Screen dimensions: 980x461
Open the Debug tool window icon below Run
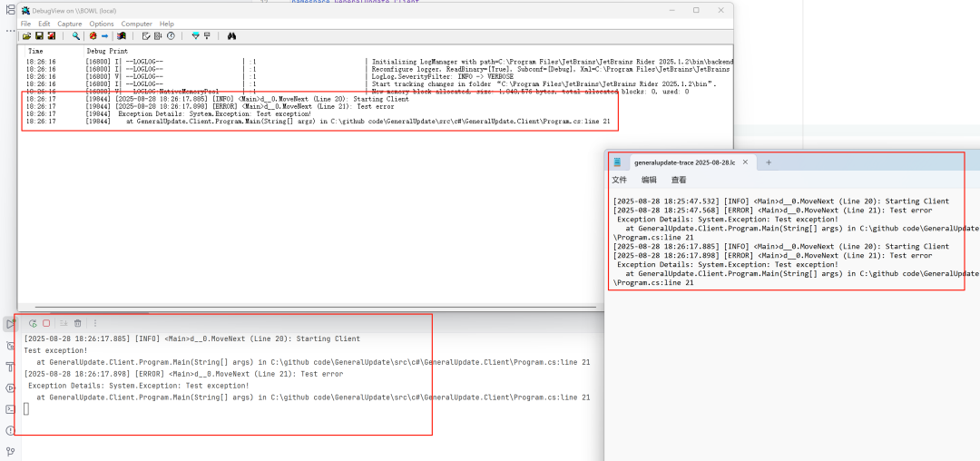point(10,346)
